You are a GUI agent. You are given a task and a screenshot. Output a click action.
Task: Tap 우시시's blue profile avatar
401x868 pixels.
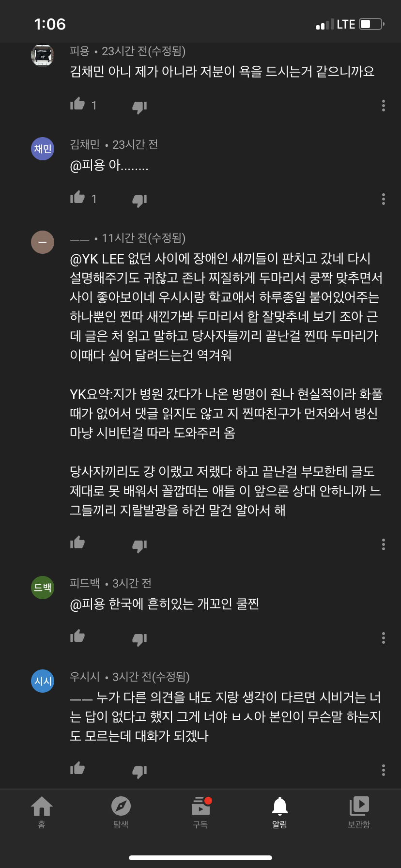point(43,681)
